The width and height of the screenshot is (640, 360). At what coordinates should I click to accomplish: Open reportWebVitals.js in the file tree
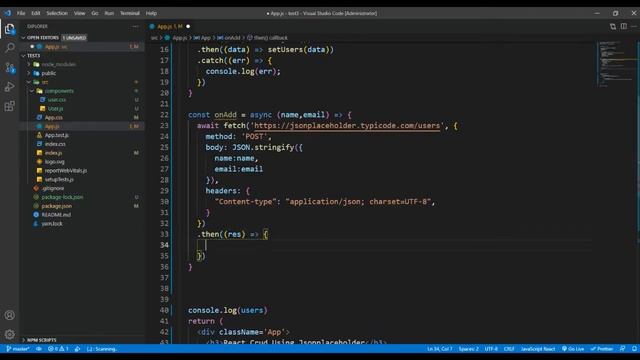[x=66, y=171]
